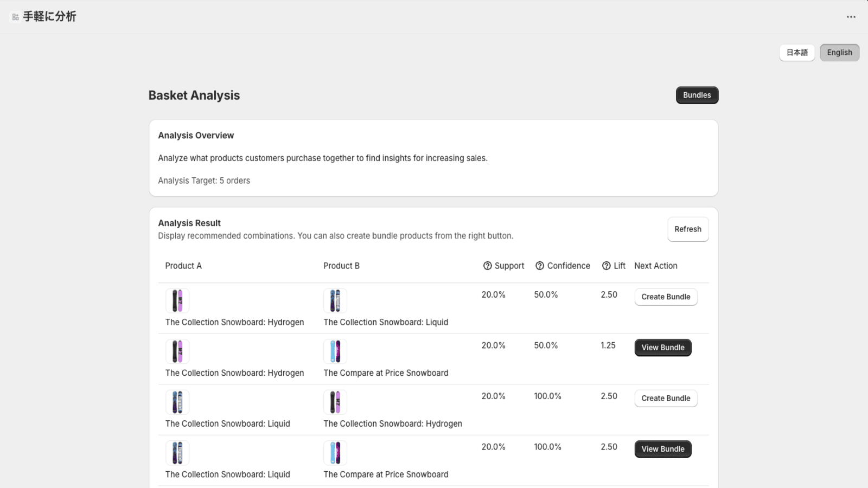This screenshot has width=868, height=488.
Task: Create Bundle for Hydrogen and Liquid
Action: click(666, 297)
